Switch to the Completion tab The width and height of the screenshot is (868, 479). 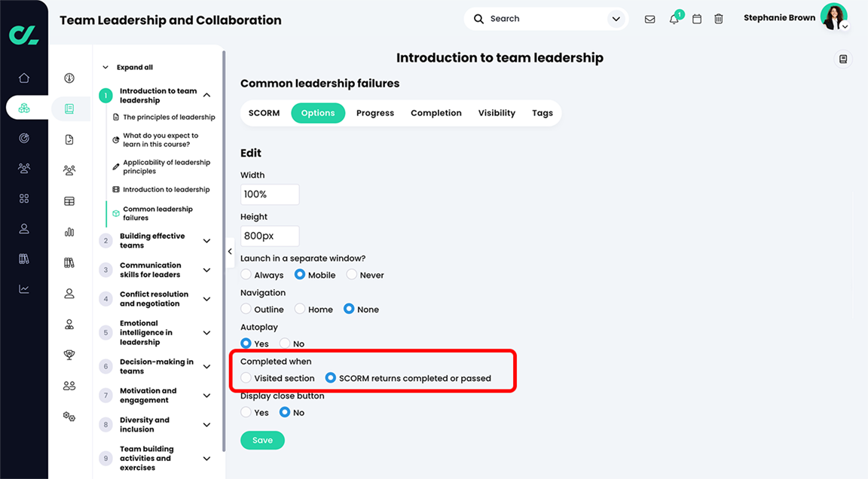pos(436,113)
